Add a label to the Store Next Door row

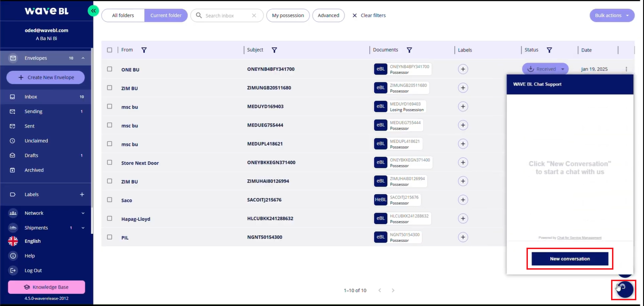click(x=462, y=162)
